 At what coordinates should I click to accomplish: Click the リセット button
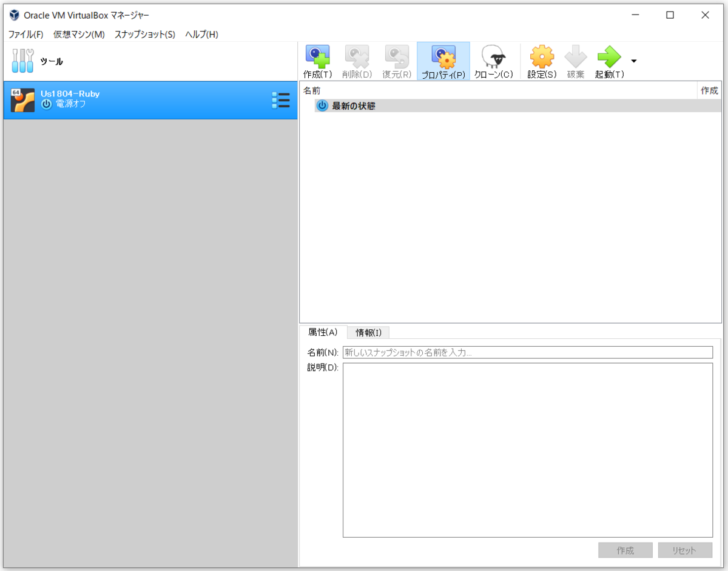tap(686, 550)
